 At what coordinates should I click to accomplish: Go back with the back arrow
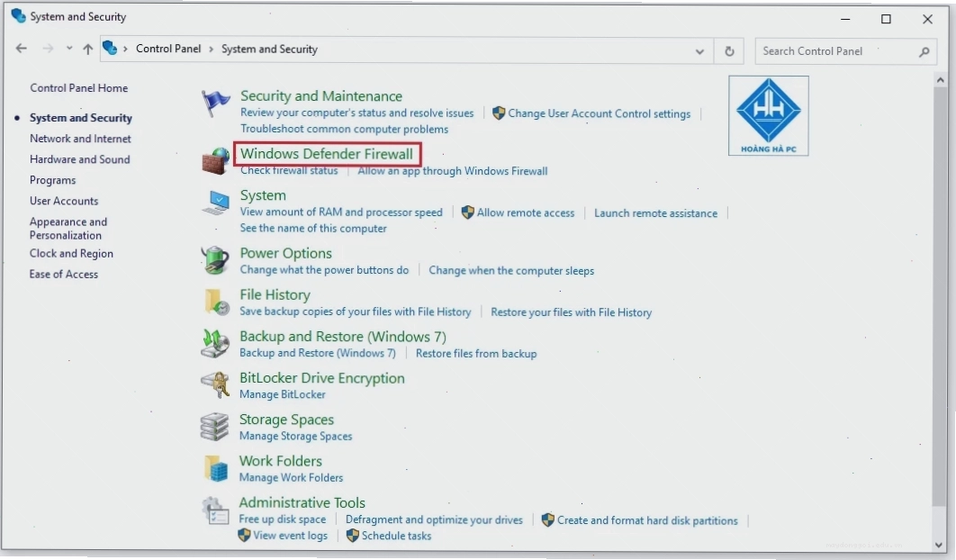click(x=22, y=49)
